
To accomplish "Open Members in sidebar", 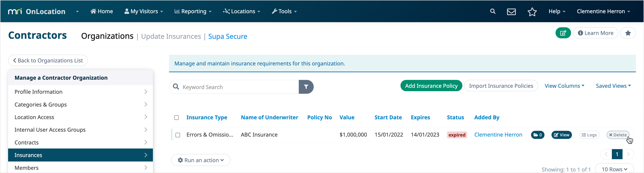I will 80,167.
